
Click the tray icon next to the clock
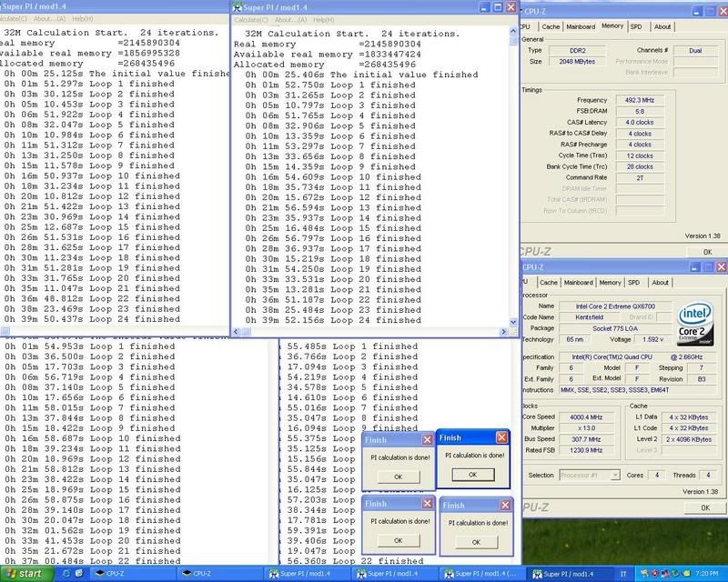687,574
